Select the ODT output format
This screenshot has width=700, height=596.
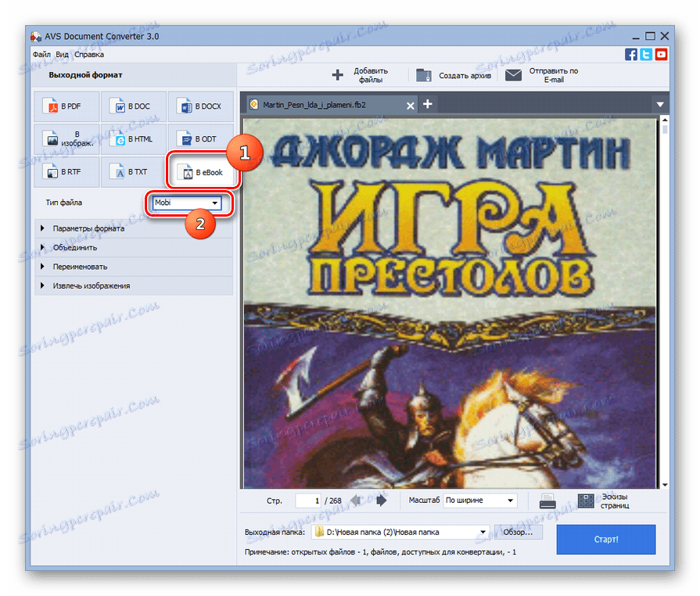click(200, 139)
